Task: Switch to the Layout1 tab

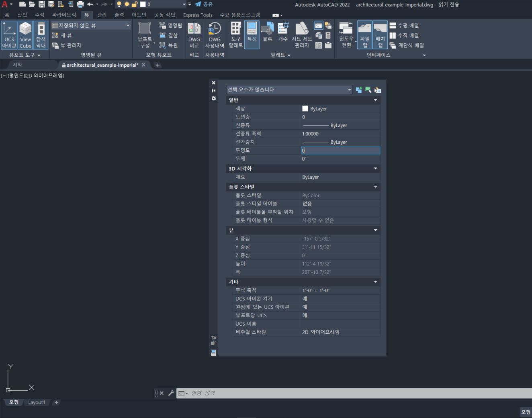Action: 37,402
